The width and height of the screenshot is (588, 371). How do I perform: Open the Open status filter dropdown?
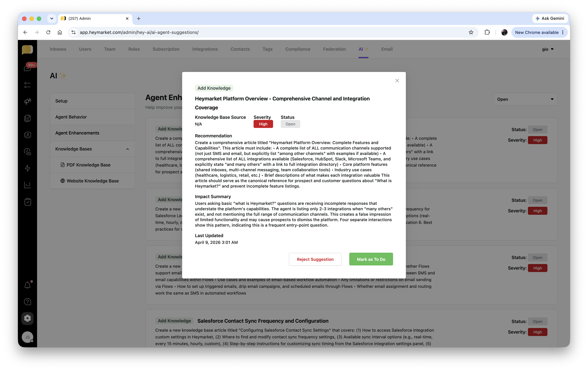525,99
